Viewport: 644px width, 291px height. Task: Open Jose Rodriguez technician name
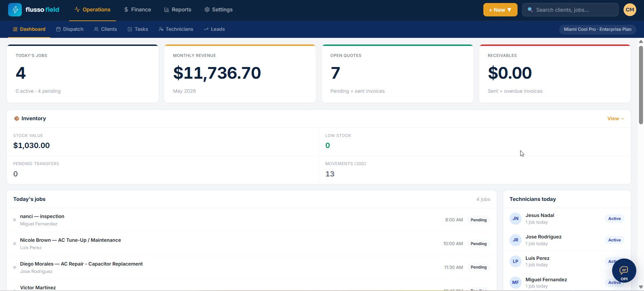pyautogui.click(x=543, y=237)
